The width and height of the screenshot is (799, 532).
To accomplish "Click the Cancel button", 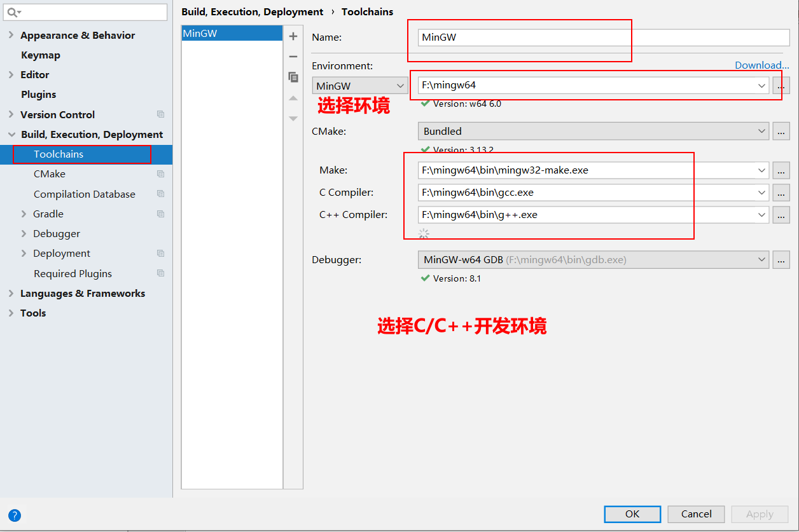I will (696, 514).
